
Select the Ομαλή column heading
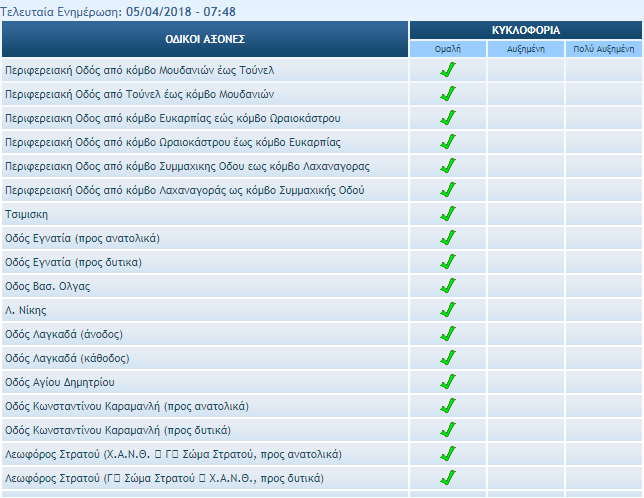[448, 48]
